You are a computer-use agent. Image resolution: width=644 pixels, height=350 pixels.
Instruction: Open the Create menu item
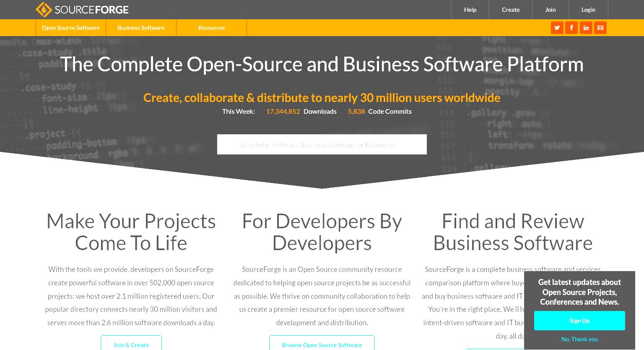click(x=511, y=10)
